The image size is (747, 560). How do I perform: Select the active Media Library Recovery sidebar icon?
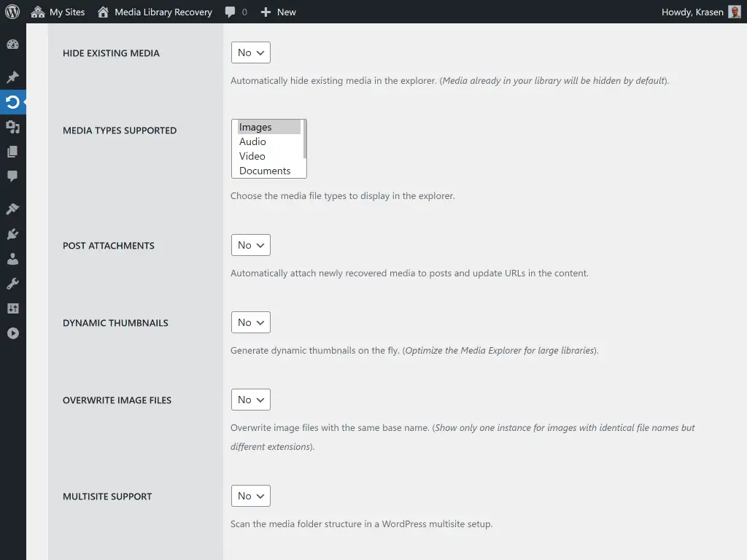tap(12, 102)
